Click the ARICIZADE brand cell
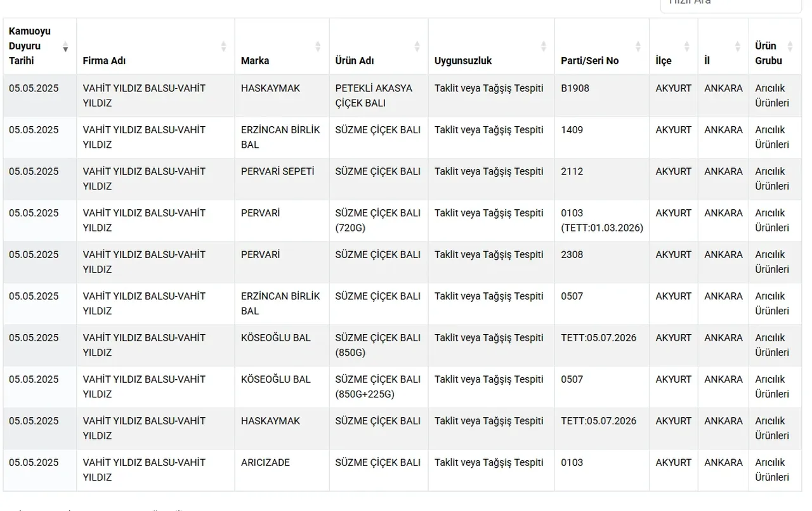 (265, 463)
